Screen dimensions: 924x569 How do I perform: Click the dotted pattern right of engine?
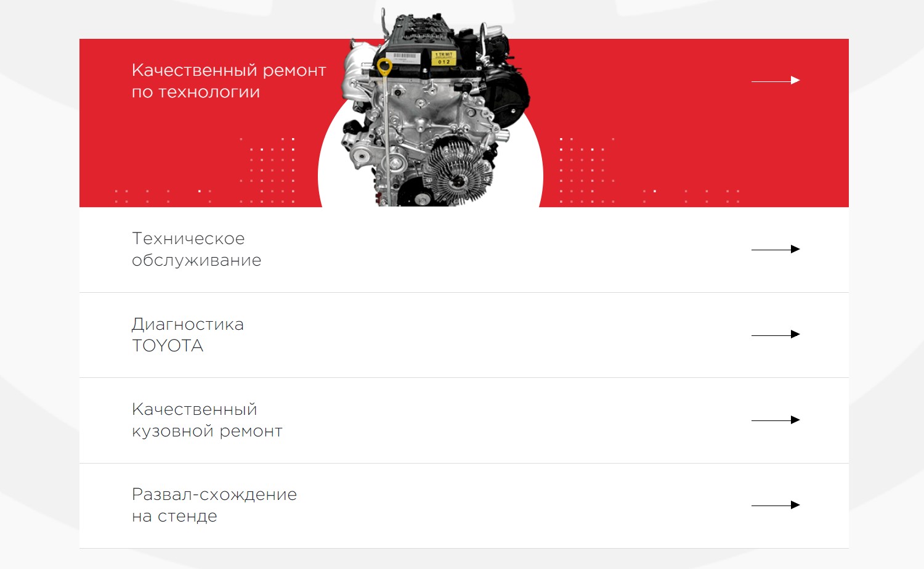pyautogui.click(x=586, y=171)
